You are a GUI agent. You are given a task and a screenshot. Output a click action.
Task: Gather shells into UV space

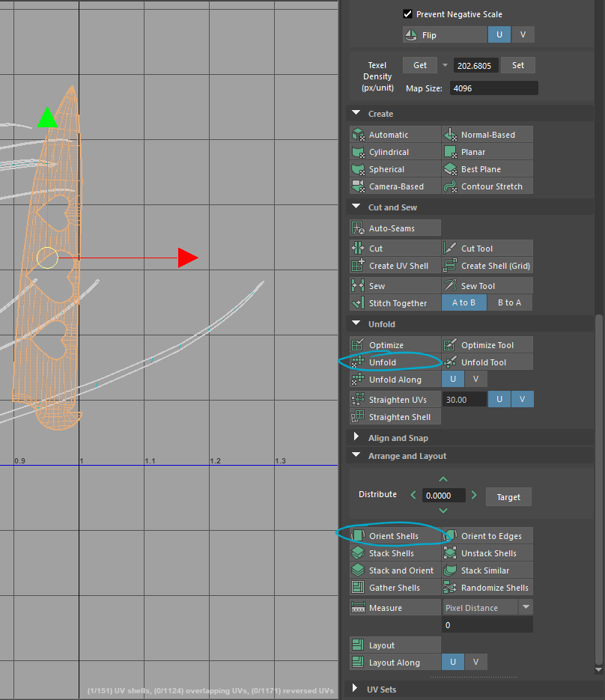click(x=395, y=588)
